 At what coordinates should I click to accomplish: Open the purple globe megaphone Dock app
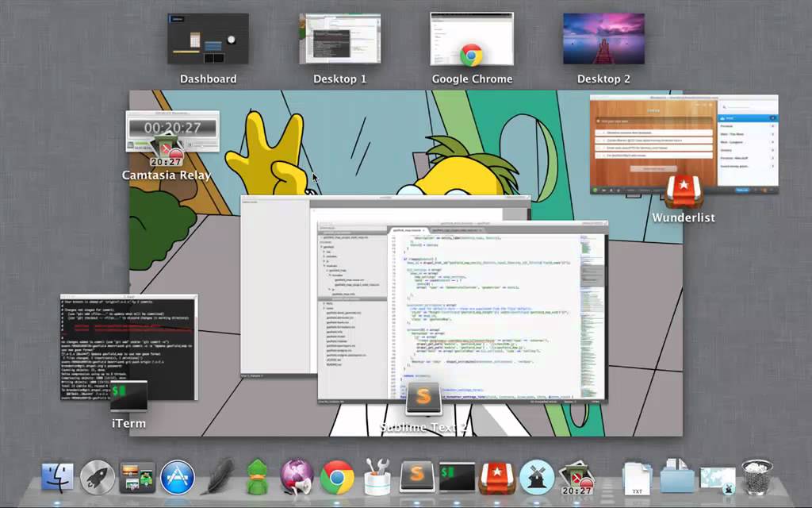tap(297, 477)
